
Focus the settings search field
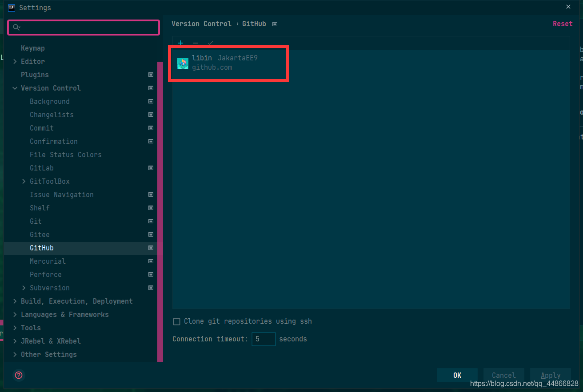pyautogui.click(x=84, y=28)
